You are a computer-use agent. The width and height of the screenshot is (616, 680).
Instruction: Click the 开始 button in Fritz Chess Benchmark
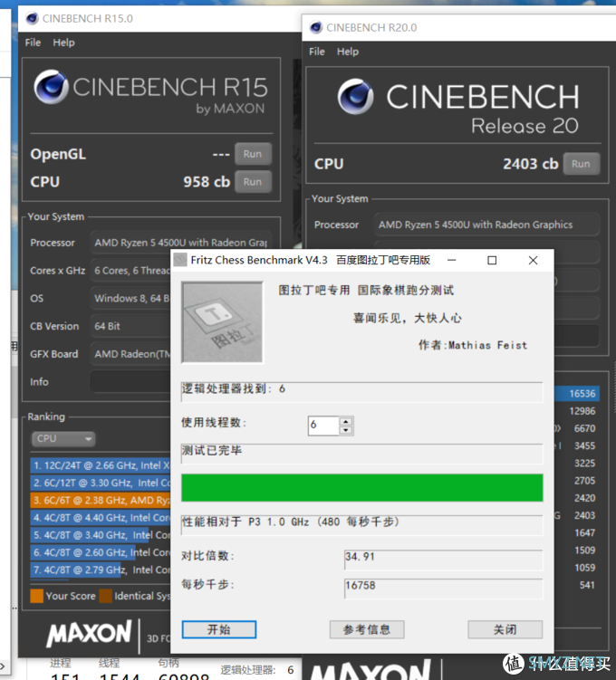219,629
